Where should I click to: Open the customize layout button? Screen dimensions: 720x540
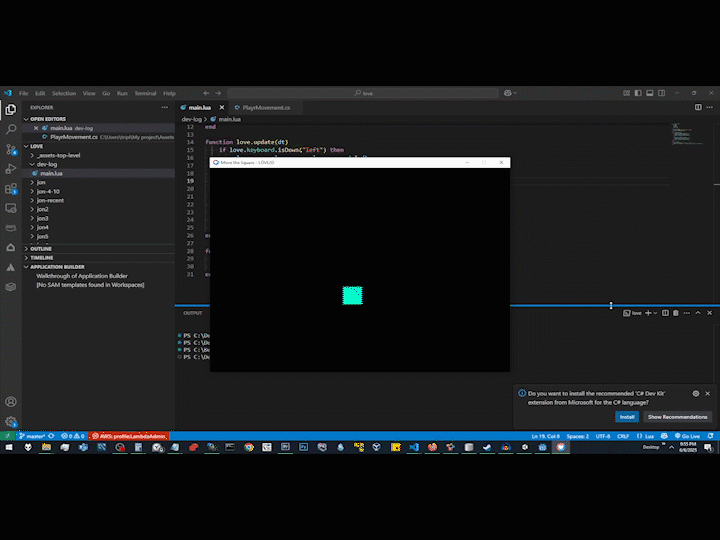coord(626,93)
